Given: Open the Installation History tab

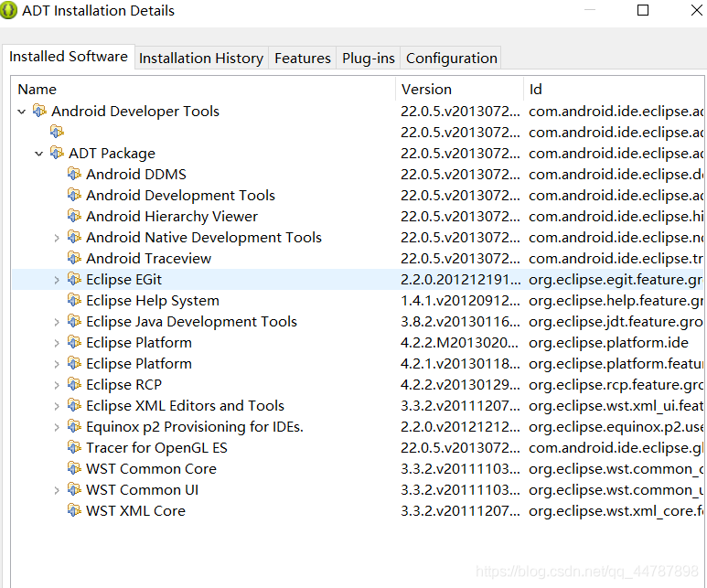Looking at the screenshot, I should pos(201,59).
